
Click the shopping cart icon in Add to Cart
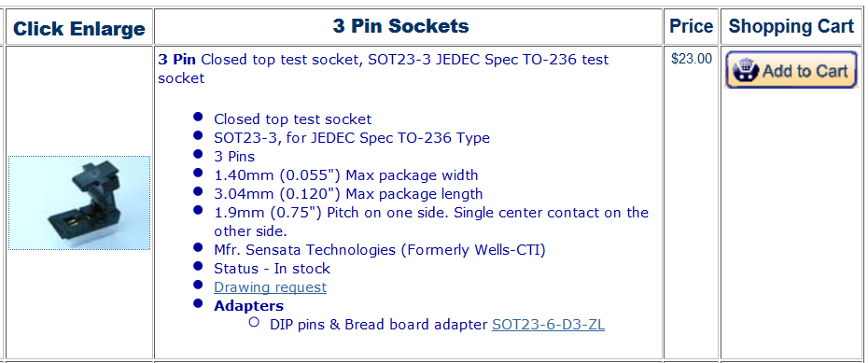[x=745, y=71]
